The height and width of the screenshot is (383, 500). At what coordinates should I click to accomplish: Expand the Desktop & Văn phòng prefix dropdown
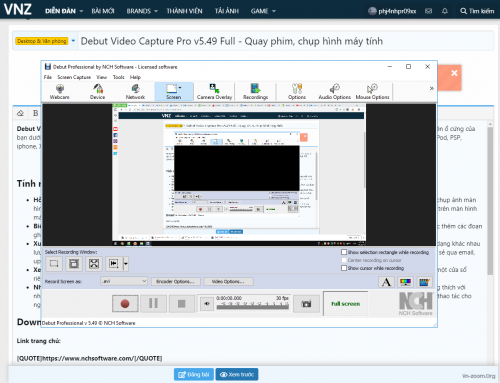[x=73, y=41]
